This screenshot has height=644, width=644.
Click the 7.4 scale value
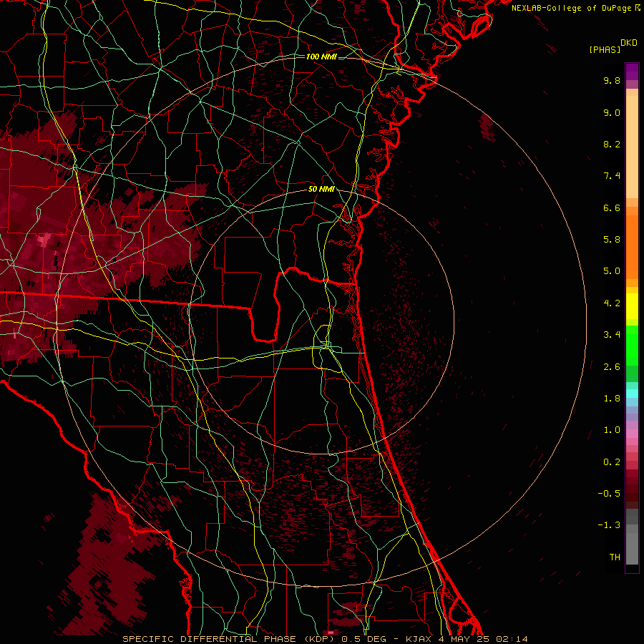tap(612, 176)
